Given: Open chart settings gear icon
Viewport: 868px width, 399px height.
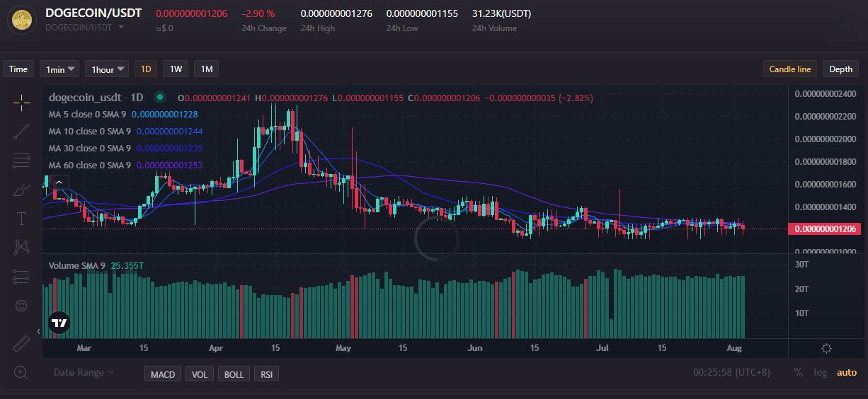Looking at the screenshot, I should [x=826, y=348].
